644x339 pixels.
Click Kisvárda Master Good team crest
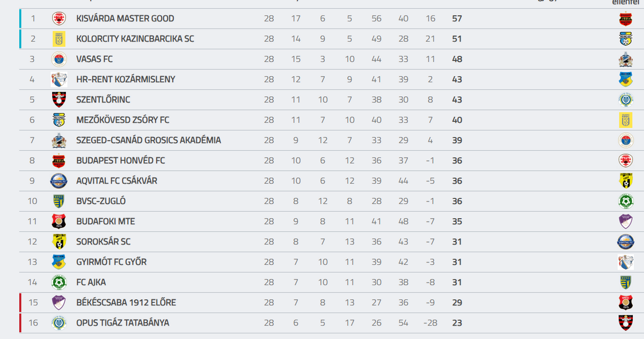click(x=58, y=19)
